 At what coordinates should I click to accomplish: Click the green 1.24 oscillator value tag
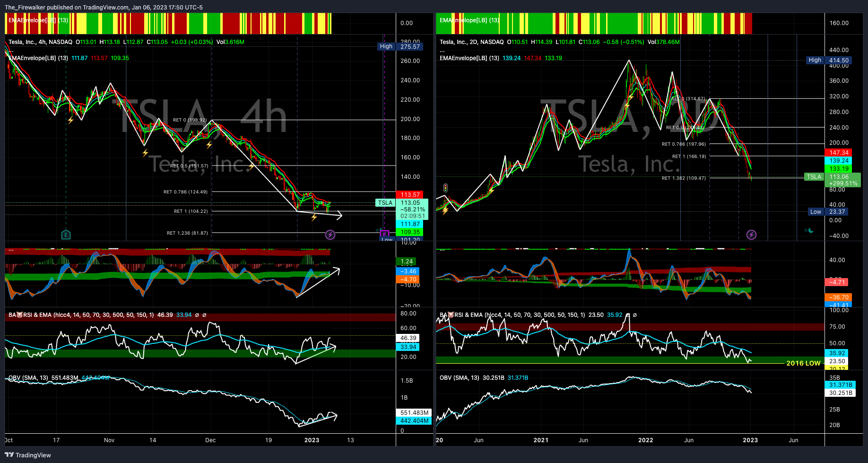407,262
